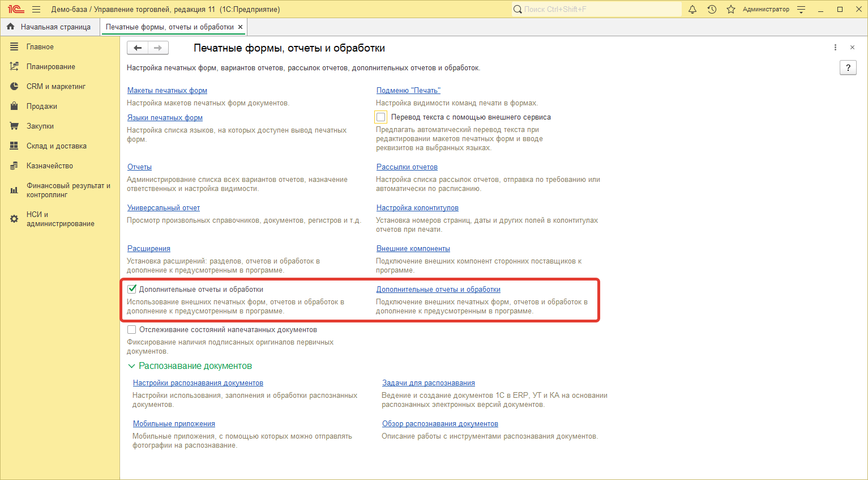Open the notifications bell icon
The image size is (868, 480).
point(692,9)
